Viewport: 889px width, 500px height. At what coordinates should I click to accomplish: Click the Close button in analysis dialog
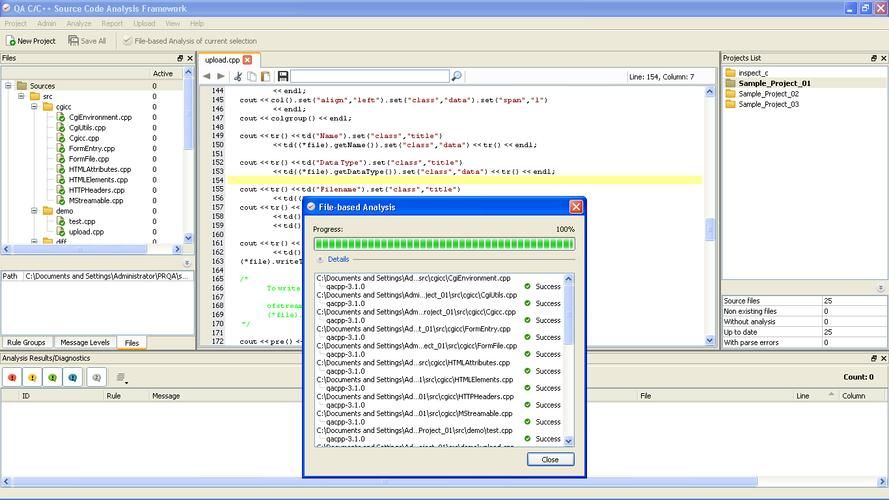click(550, 460)
